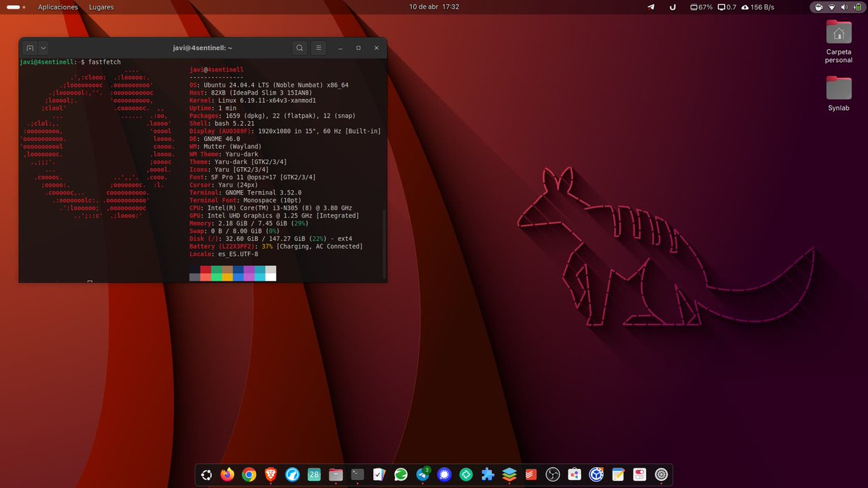
Task: Launch Brave browser from the dock
Action: [x=270, y=475]
